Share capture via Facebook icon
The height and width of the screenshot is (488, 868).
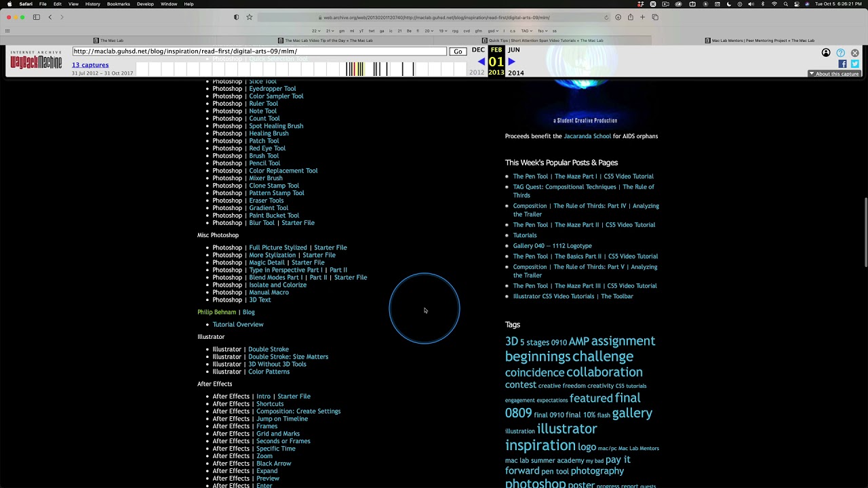842,64
